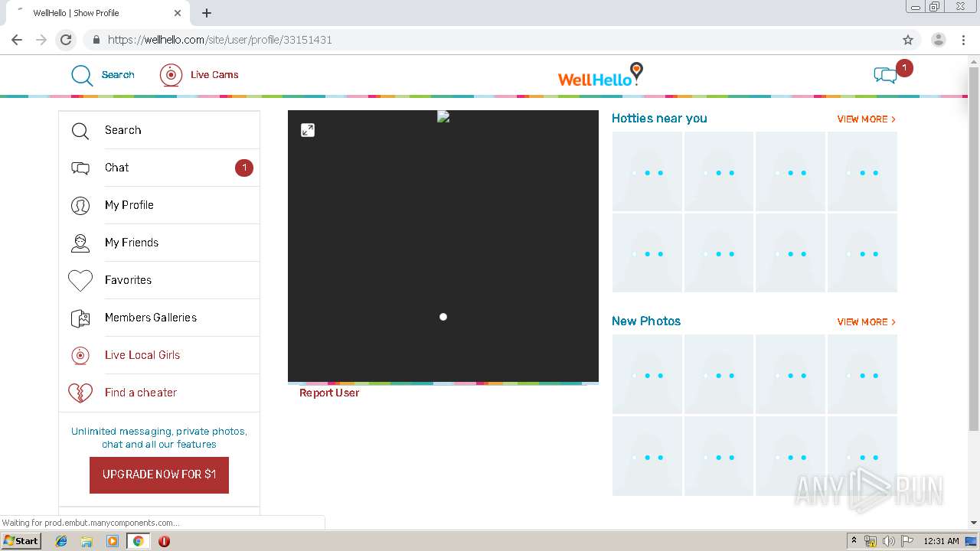
Task: Go back to previous page
Action: click(17, 40)
